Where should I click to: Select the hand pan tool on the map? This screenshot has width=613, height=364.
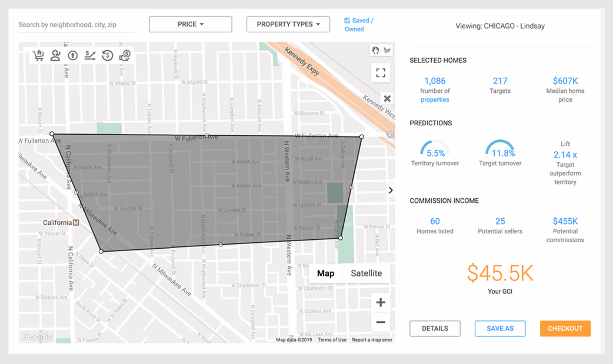375,50
